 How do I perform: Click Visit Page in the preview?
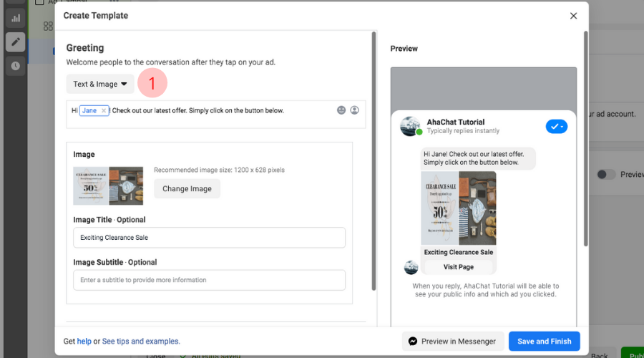(459, 267)
